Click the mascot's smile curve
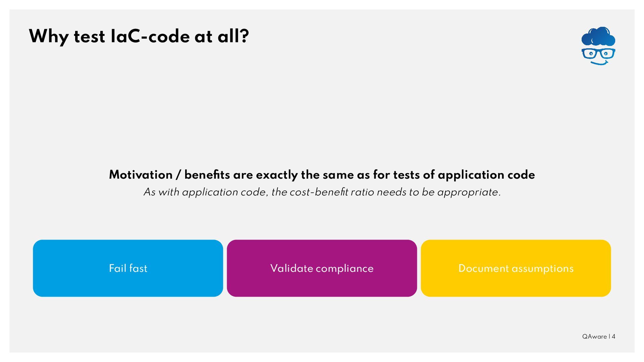The image size is (644, 362). 599,63
